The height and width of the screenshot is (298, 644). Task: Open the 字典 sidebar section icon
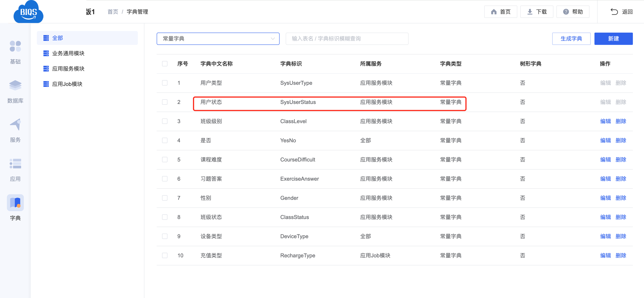coord(15,203)
